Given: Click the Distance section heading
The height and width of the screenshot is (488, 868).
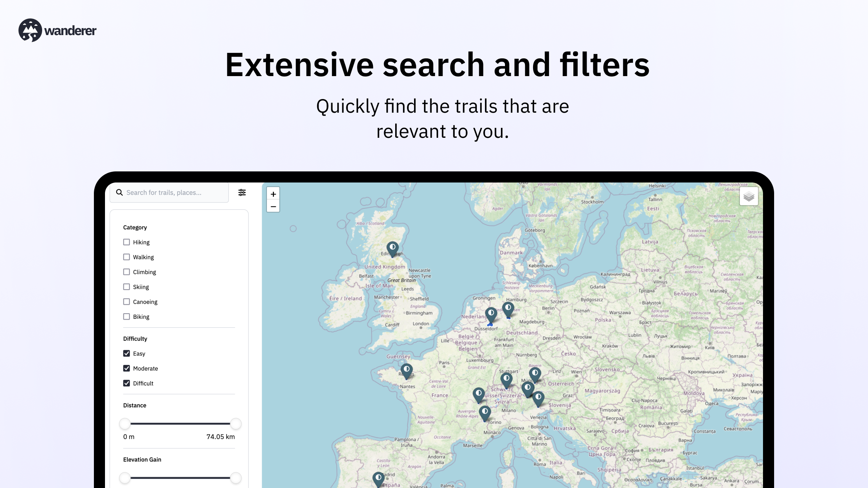Looking at the screenshot, I should (135, 405).
